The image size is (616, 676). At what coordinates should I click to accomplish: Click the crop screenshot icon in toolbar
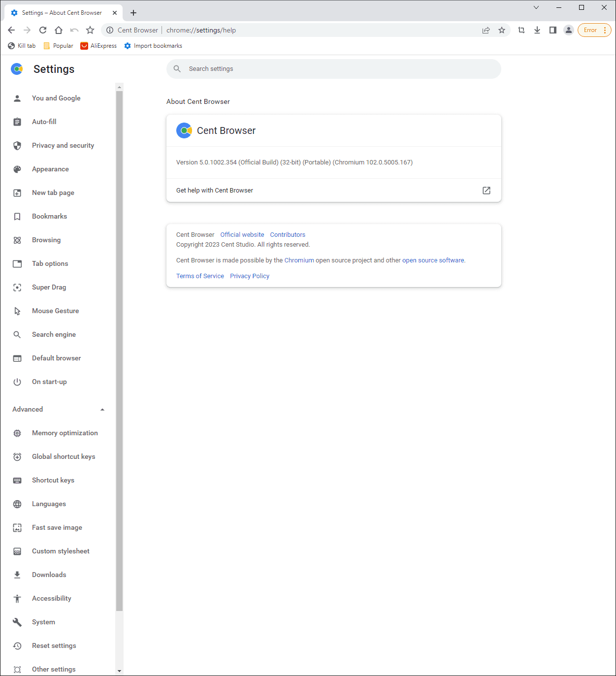click(521, 30)
